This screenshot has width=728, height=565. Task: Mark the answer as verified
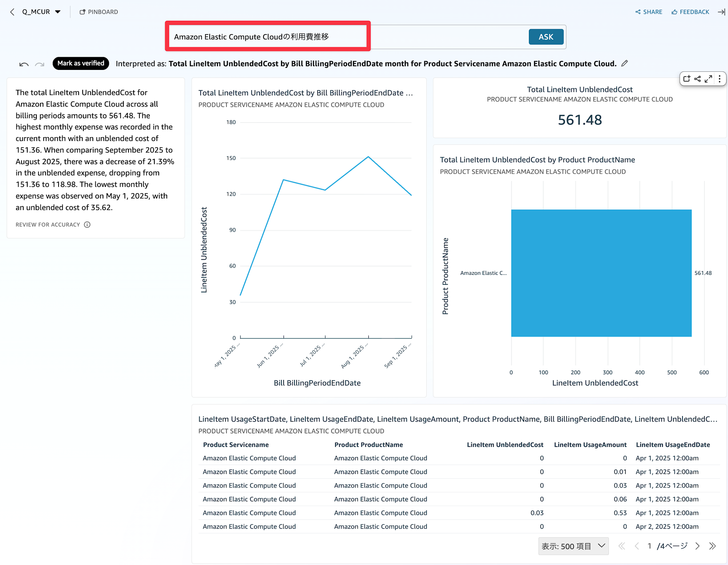[x=81, y=63]
